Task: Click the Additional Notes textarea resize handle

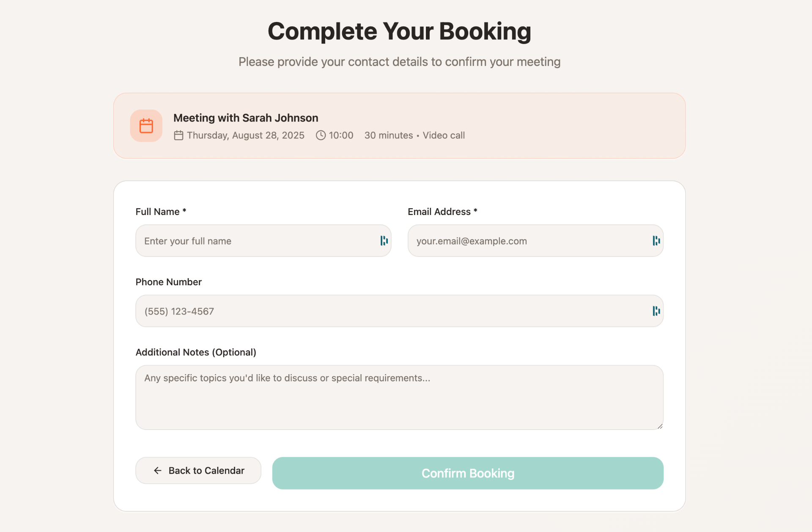Action: [x=660, y=426]
